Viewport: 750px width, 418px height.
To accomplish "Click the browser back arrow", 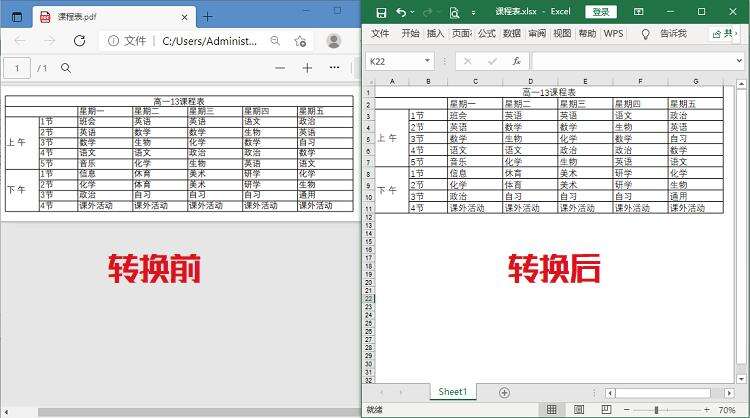I will pyautogui.click(x=20, y=41).
